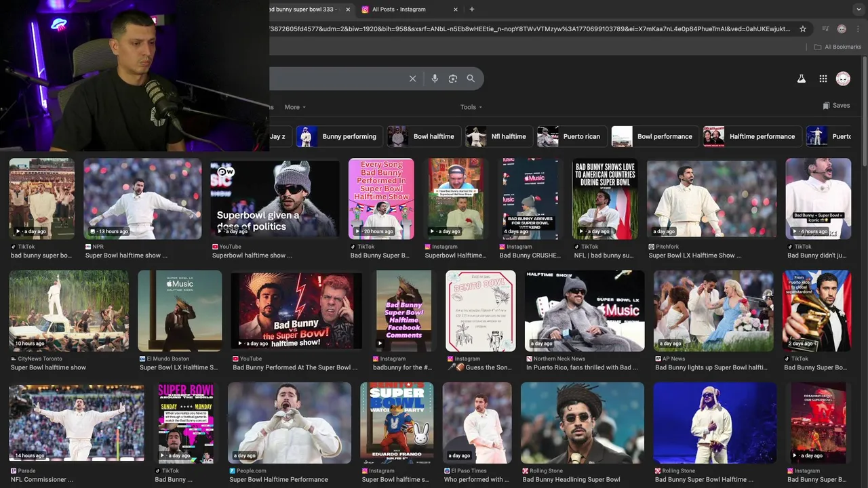Click 'In Puerto Rico, fans thrilled with Bad' caption

(583, 367)
